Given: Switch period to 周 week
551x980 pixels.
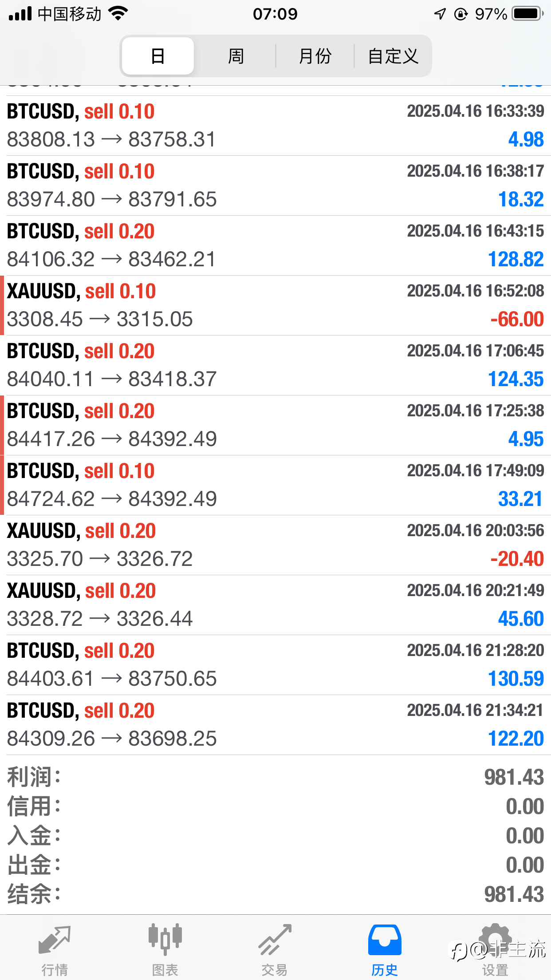Looking at the screenshot, I should tap(236, 56).
